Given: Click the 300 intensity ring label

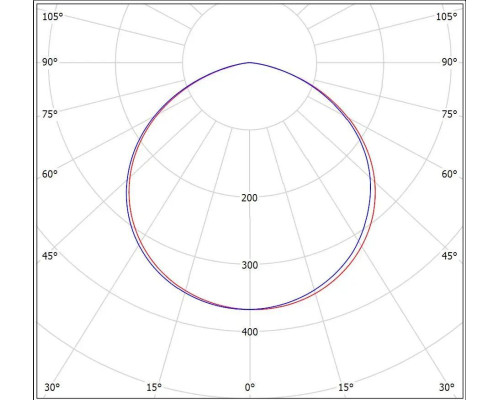Looking at the screenshot, I should coord(249,265).
